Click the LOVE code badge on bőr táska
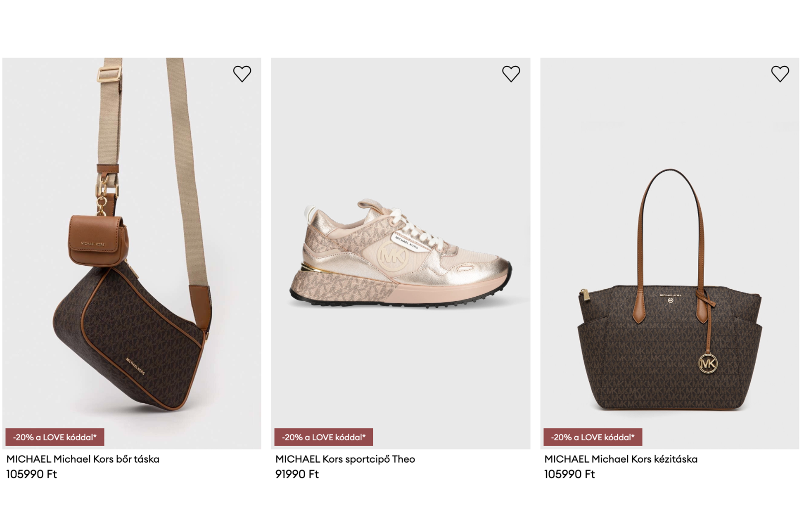Screen dimensions: 800x532 (x=55, y=437)
